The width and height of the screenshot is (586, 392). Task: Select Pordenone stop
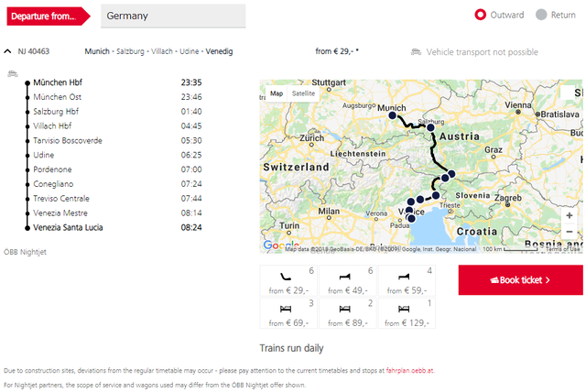tap(52, 169)
